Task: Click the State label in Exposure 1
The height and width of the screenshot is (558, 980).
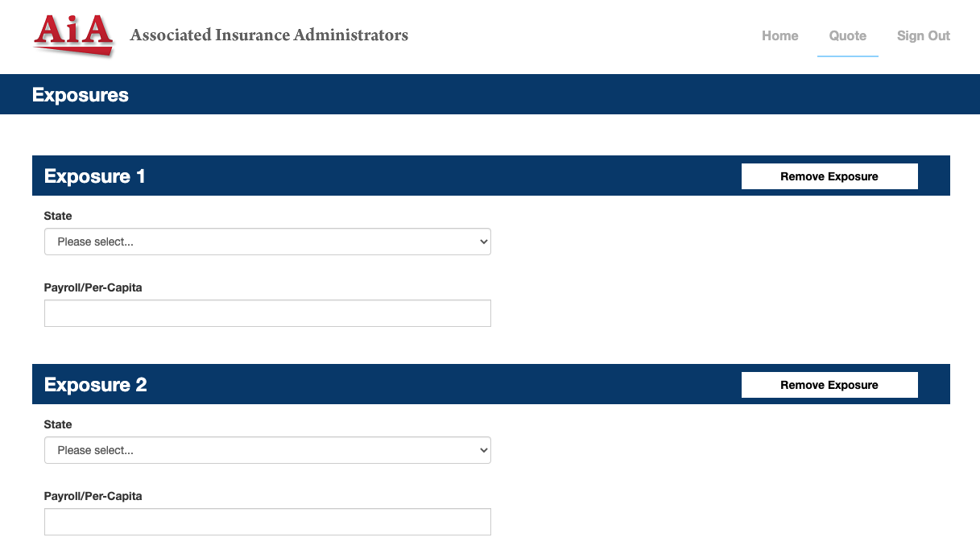Action: click(58, 216)
